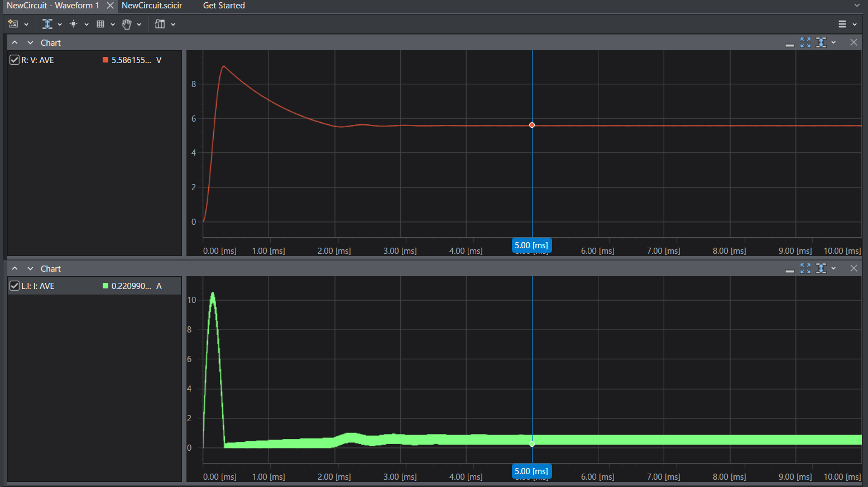
Task: Select the NewCircuit - Waveform 1 tab
Action: click(x=53, y=6)
